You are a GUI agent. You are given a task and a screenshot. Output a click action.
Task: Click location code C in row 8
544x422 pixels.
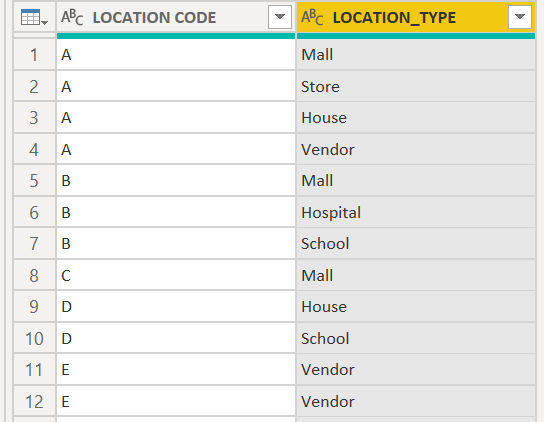176,276
